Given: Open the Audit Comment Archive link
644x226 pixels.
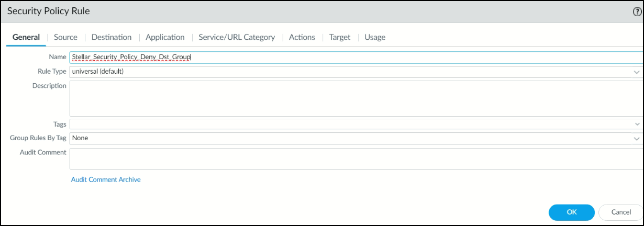Looking at the screenshot, I should (x=106, y=179).
